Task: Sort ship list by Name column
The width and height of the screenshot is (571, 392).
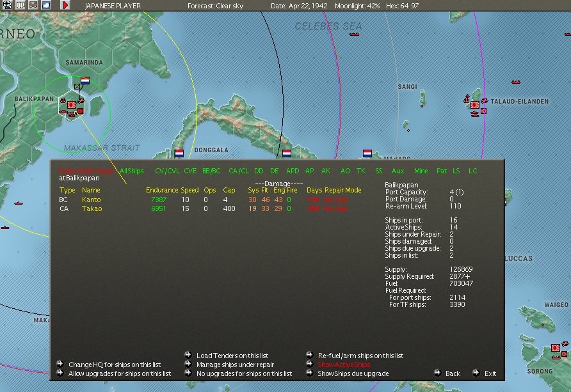Action: tap(91, 190)
